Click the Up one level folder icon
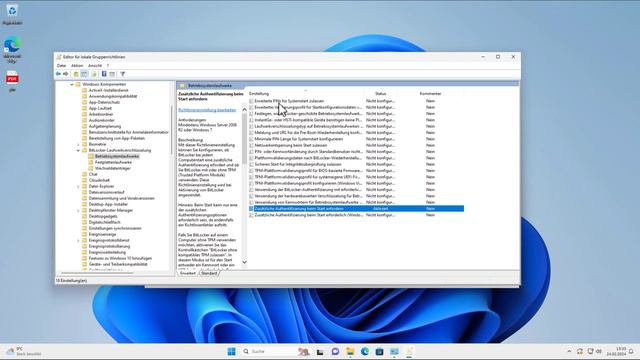Viewport: 640px width, 360px height. [x=76, y=74]
